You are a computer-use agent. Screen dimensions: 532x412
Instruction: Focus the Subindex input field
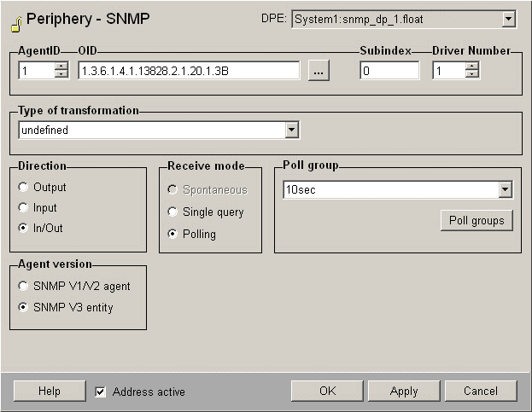[x=389, y=72]
